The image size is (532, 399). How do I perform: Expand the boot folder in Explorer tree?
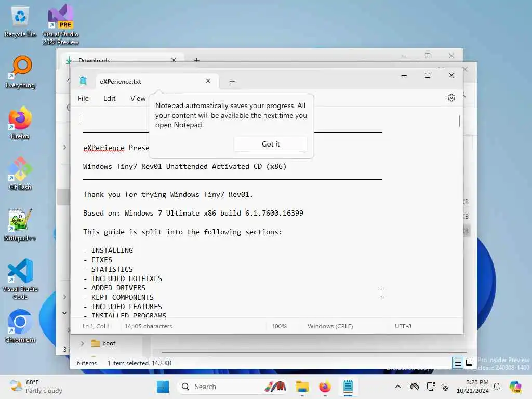(x=82, y=343)
